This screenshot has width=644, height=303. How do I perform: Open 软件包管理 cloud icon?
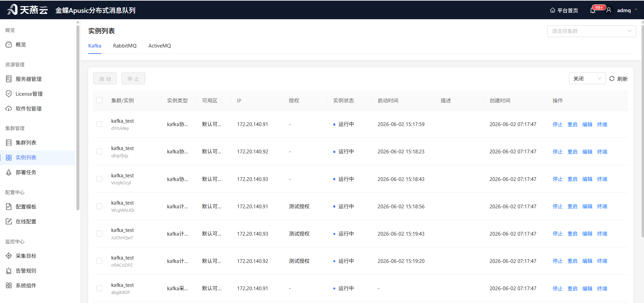[x=9, y=109]
